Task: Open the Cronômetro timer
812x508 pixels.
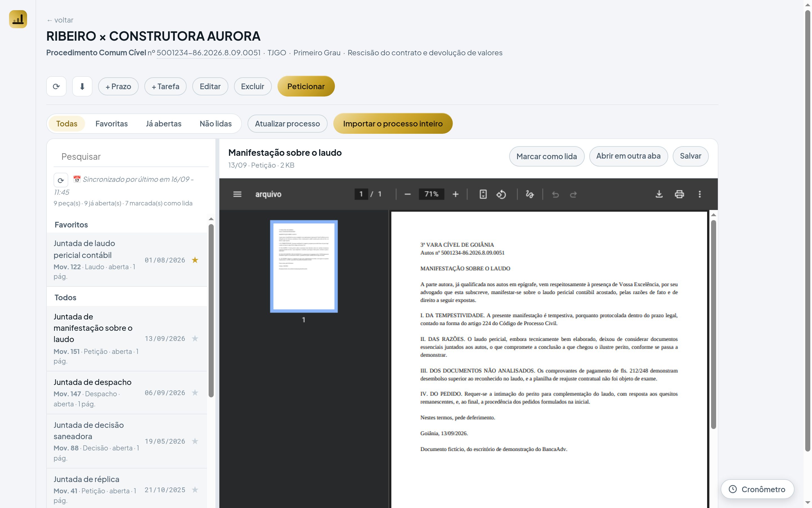Action: point(757,489)
